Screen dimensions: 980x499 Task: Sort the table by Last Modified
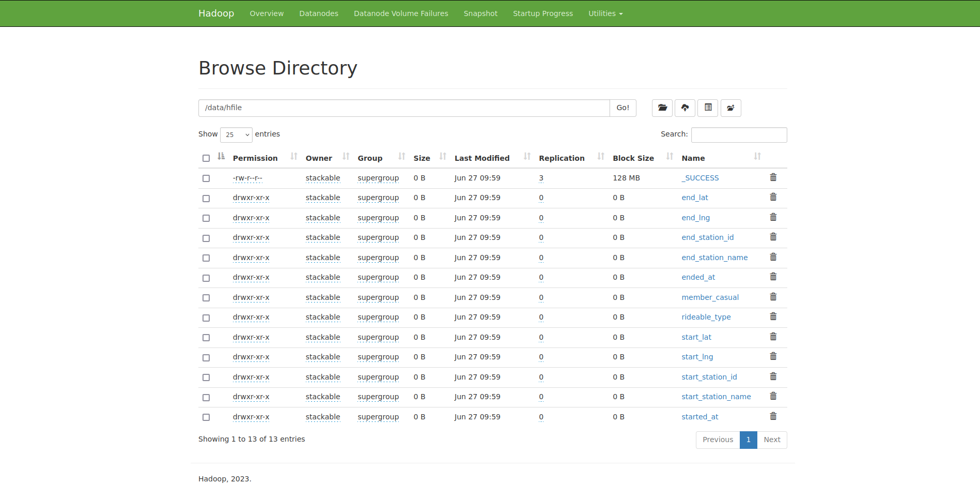[482, 158]
